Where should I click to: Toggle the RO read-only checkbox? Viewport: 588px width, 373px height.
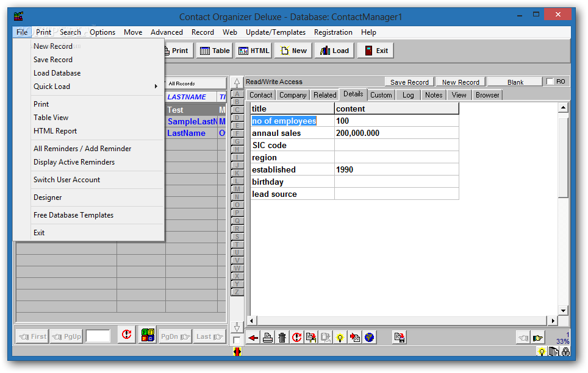550,81
